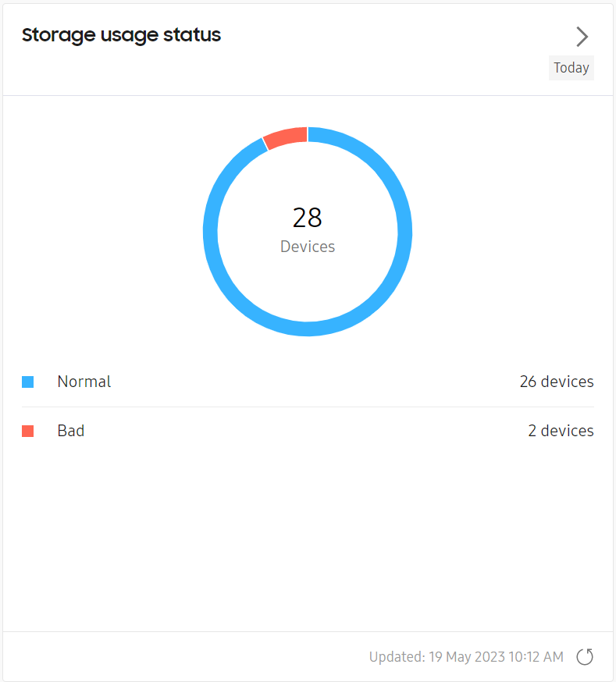Viewport: 616px width, 682px height.
Task: Click the Today period badge
Action: (x=571, y=68)
